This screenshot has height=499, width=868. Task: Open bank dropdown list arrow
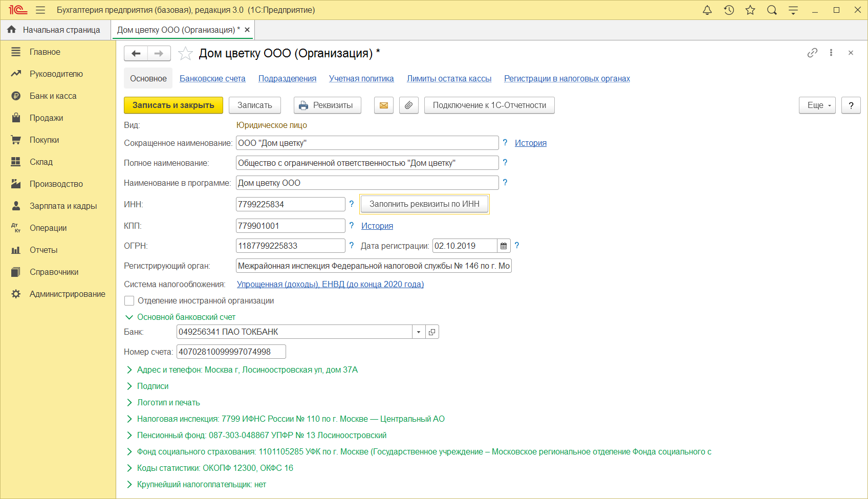[419, 332]
